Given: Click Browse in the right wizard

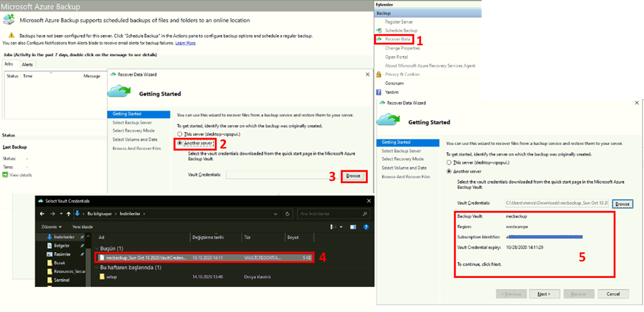Looking at the screenshot, I should point(622,204).
